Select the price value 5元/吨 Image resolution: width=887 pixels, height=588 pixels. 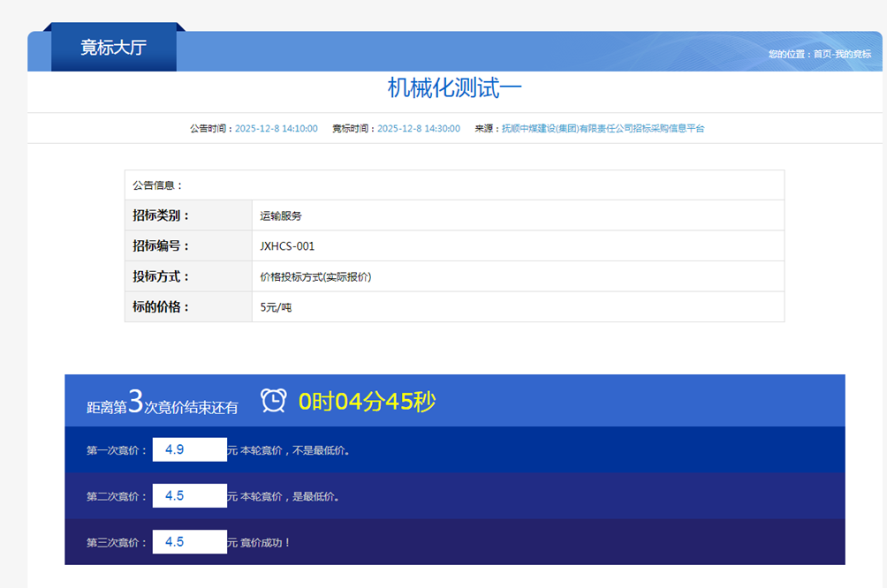pos(276,307)
